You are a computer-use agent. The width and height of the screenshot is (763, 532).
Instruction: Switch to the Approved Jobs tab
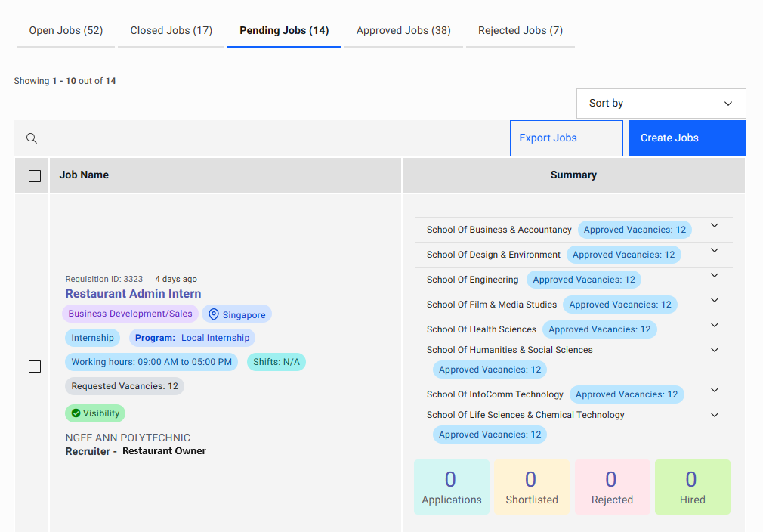pos(403,31)
